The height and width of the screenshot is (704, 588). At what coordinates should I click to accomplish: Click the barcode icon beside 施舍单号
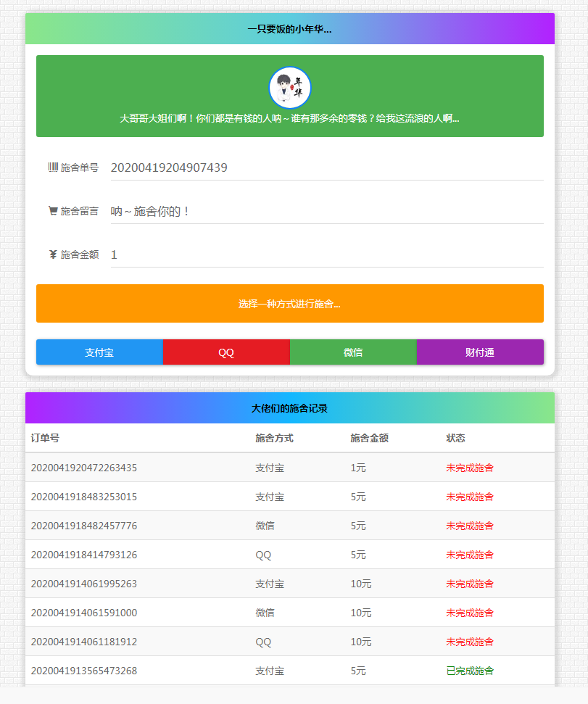[53, 167]
